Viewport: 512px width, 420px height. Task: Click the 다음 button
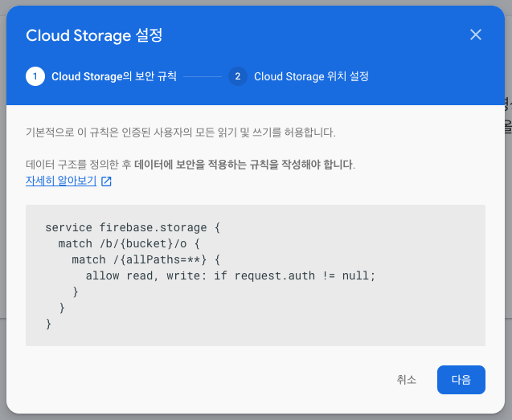(461, 380)
